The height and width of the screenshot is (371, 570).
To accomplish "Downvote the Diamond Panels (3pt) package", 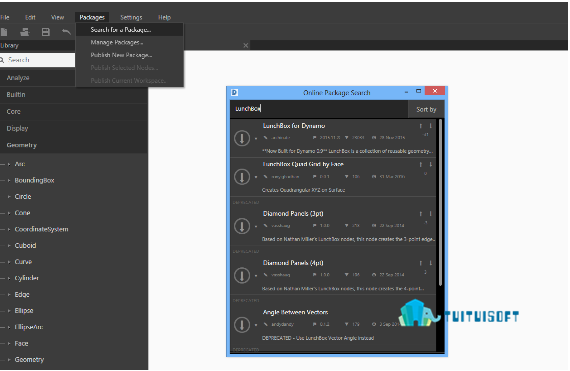I will click(x=430, y=214).
